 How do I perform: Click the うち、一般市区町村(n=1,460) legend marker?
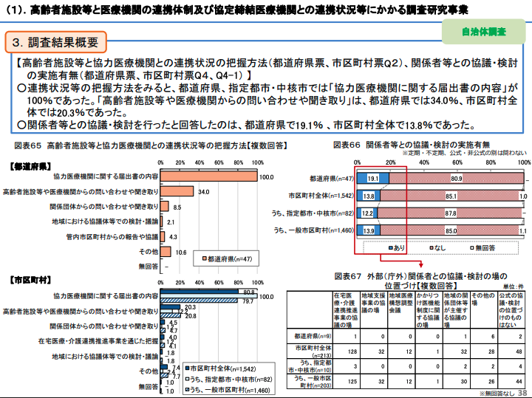tap(185, 388)
